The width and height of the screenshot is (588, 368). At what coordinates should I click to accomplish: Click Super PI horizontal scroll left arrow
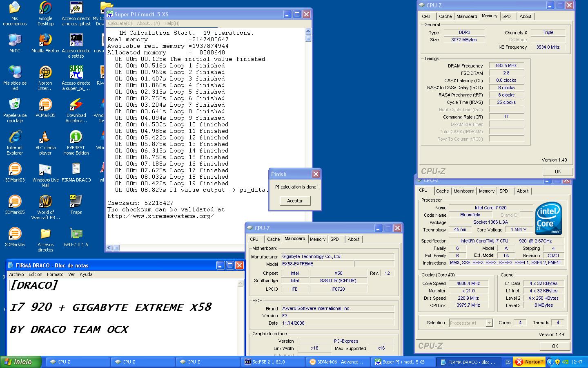[109, 247]
